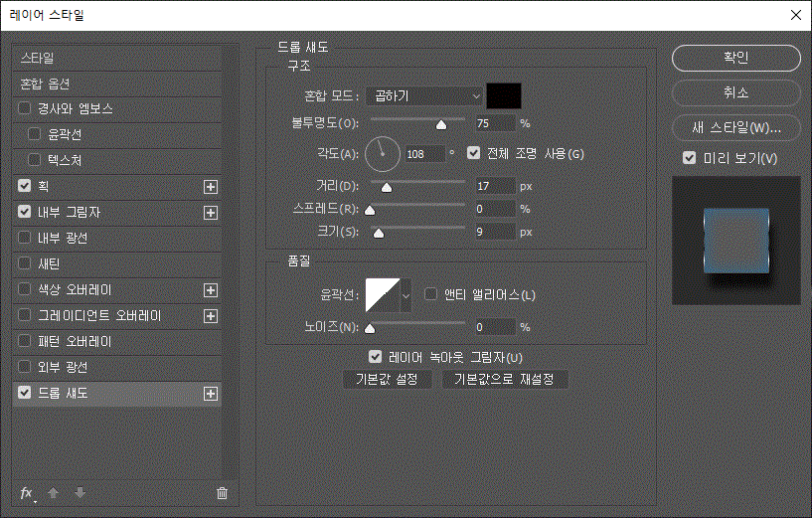The image size is (812, 518).
Task: Uncheck the 획 effect checkbox
Action: [x=24, y=186]
